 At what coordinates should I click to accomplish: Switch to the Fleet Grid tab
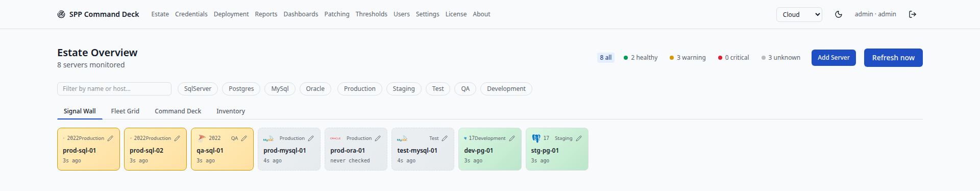pyautogui.click(x=125, y=111)
